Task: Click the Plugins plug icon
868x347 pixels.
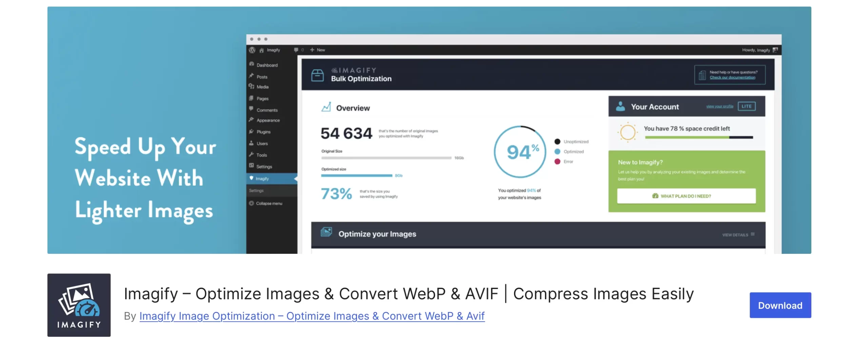Action: [x=251, y=131]
